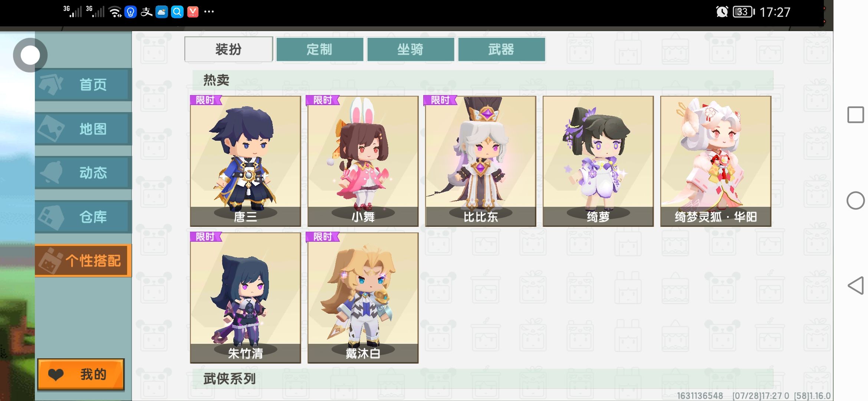Viewport: 868px width, 401px height.
Task: Select the 绮梦灵狐·华阳 skin card
Action: (716, 161)
